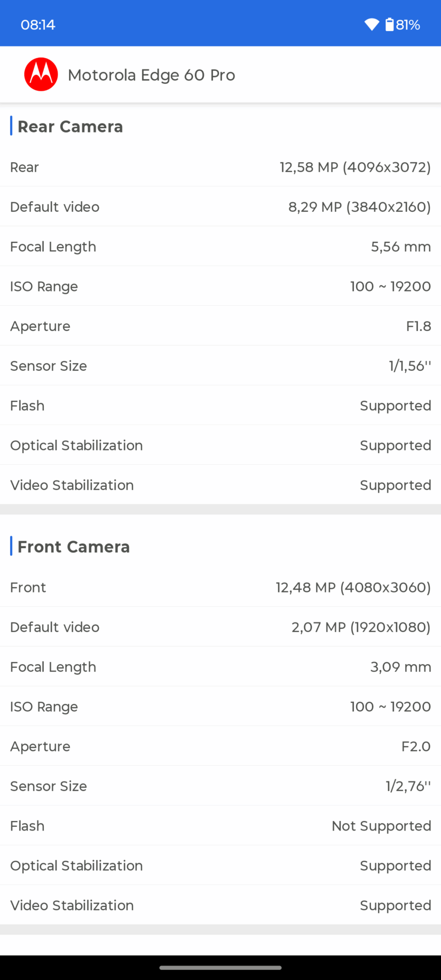Tap the battery status icon

(x=390, y=25)
